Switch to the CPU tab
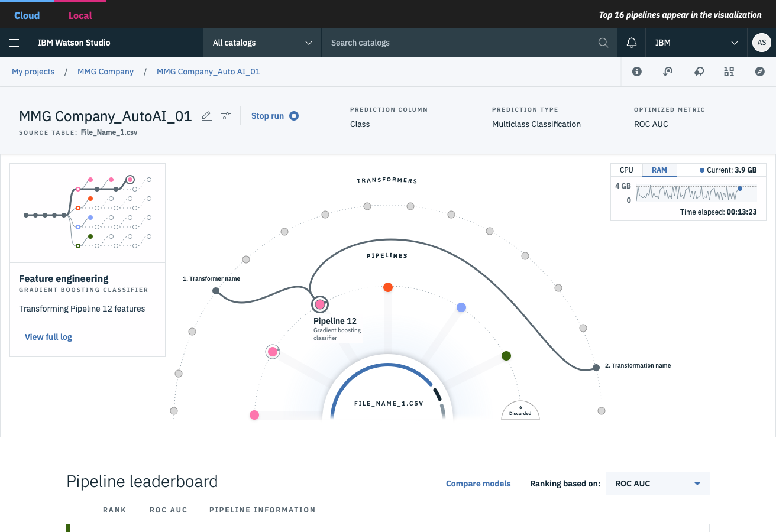This screenshot has width=776, height=532. pyautogui.click(x=626, y=170)
